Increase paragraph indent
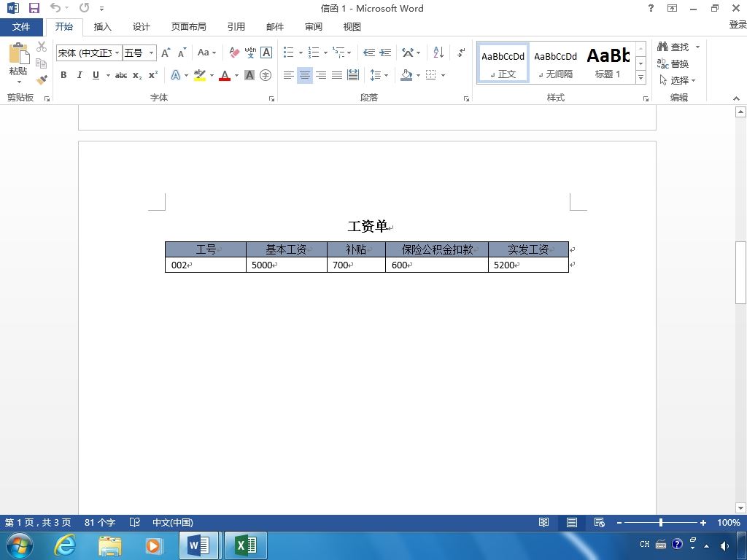This screenshot has height=560, width=747. point(385,52)
